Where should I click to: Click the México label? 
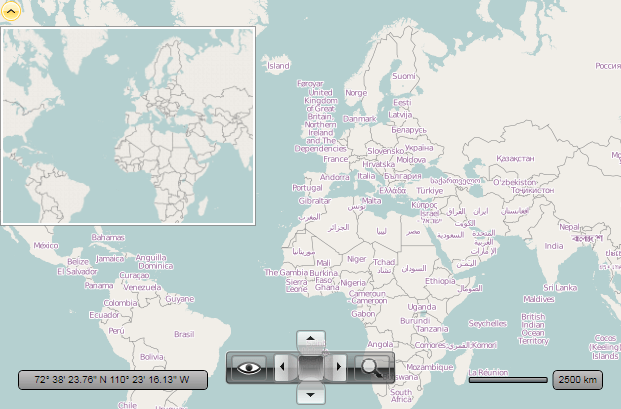coord(46,245)
